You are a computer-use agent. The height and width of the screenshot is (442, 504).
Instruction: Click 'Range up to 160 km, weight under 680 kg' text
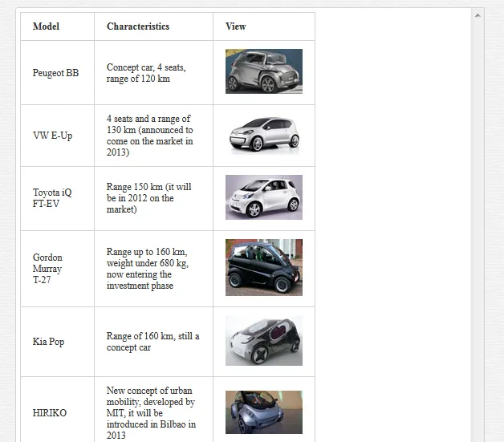[148, 269]
